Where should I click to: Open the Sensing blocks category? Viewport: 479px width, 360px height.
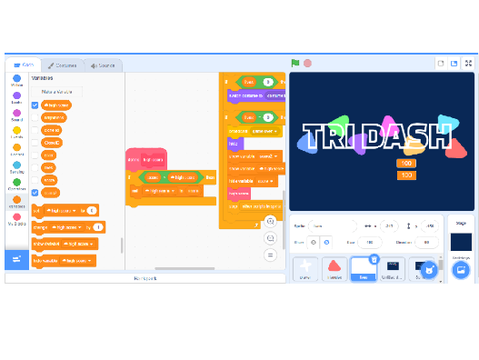pos(17,167)
